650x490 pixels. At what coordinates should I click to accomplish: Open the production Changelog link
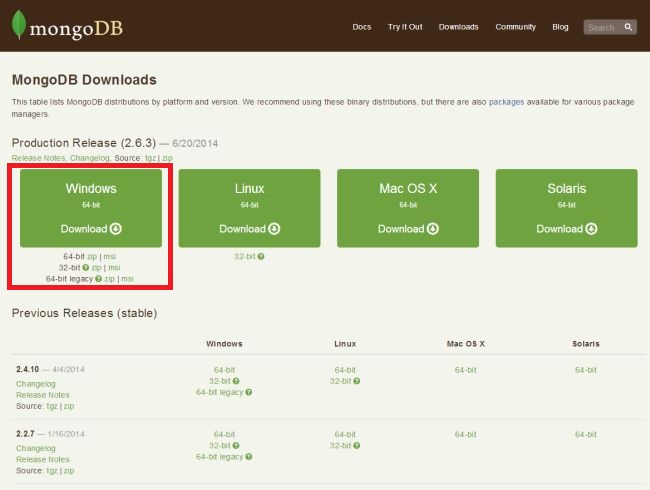90,158
